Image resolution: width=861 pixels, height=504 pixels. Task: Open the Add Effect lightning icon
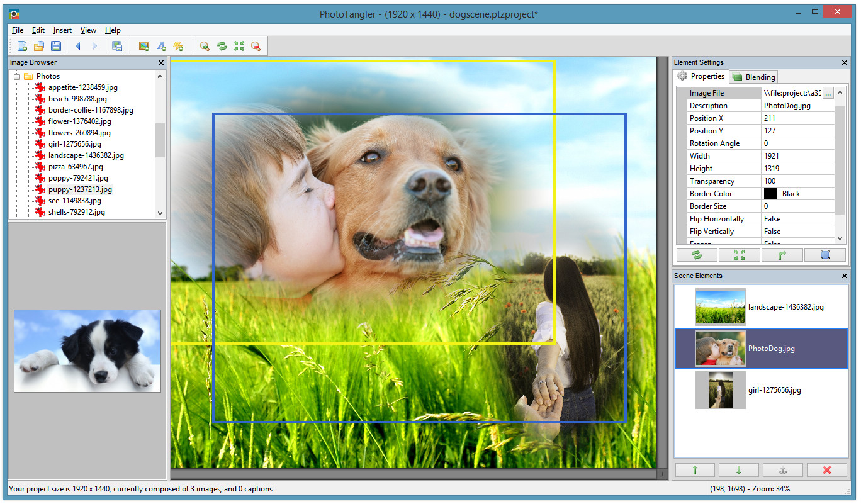[x=179, y=46]
